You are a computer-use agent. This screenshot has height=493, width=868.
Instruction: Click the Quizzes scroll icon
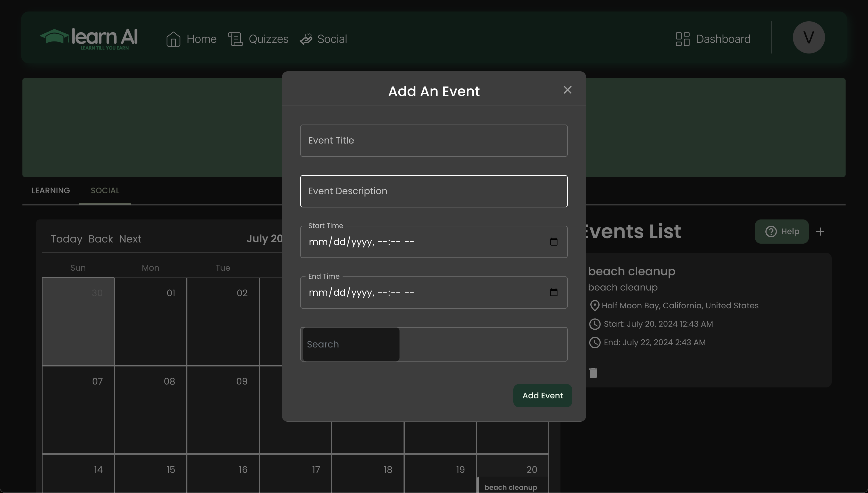(235, 39)
